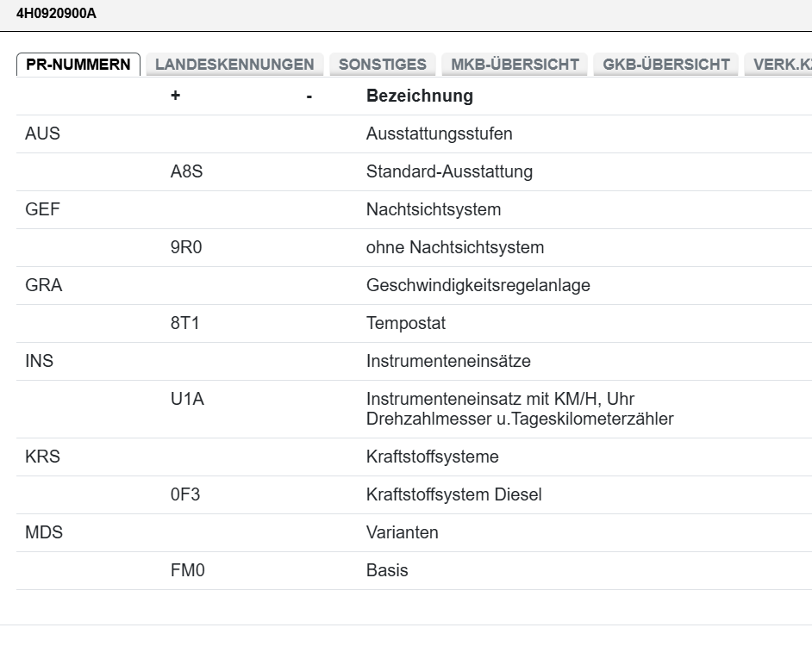Select the KRS Kraftstoffsysteme row
812x665 pixels.
43,457
